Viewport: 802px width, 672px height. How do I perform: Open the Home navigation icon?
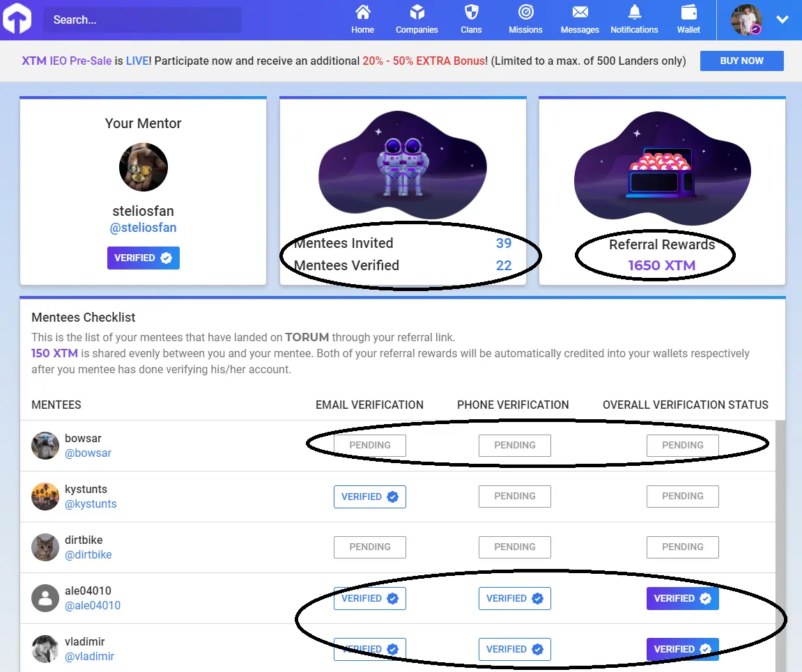[x=362, y=12]
